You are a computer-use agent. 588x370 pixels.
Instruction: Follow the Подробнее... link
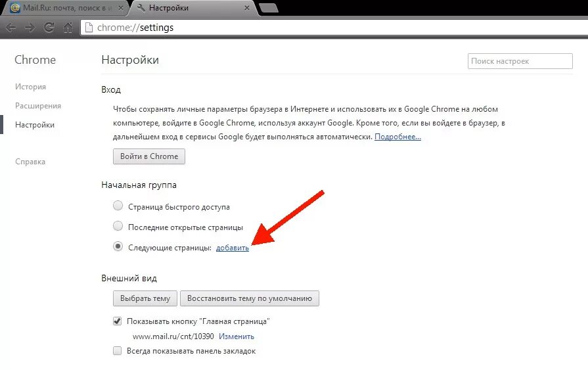(x=397, y=137)
